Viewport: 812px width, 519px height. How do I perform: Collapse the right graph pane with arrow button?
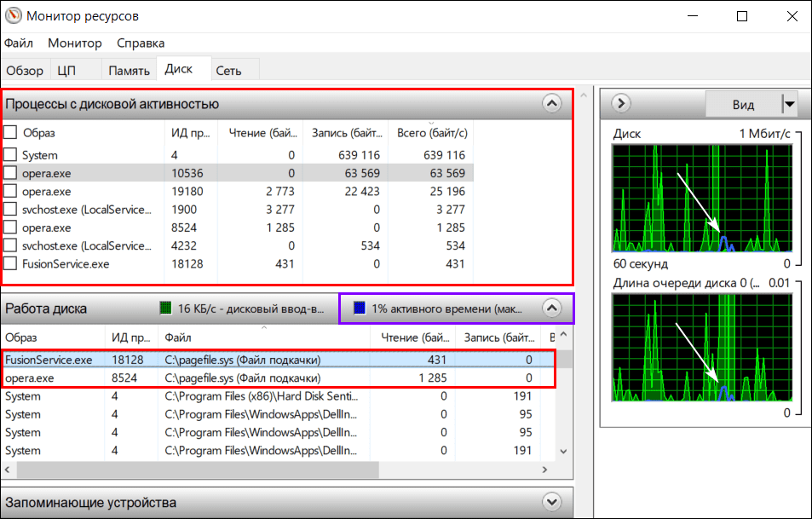(621, 104)
